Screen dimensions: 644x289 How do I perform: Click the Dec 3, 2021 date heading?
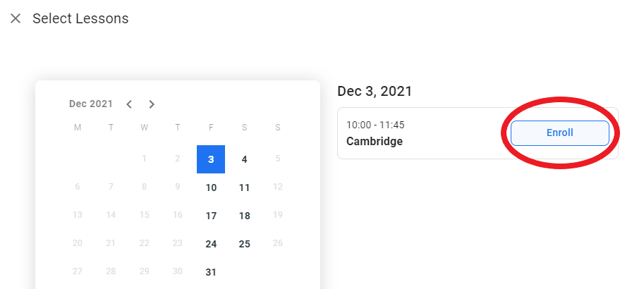pos(375,91)
